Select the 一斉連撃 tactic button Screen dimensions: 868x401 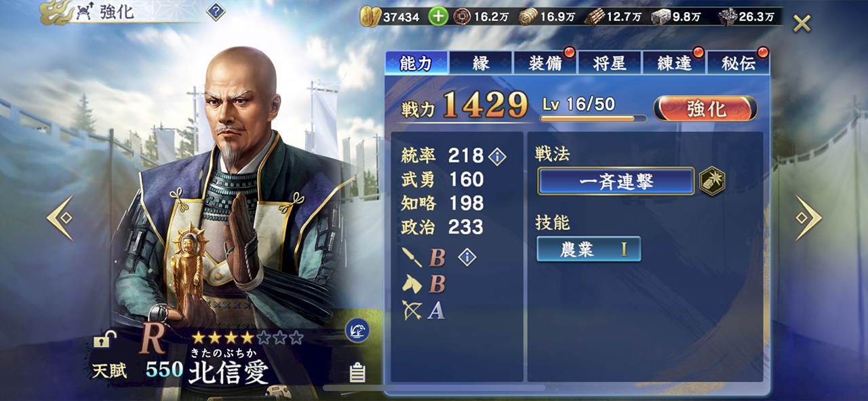pos(616,181)
